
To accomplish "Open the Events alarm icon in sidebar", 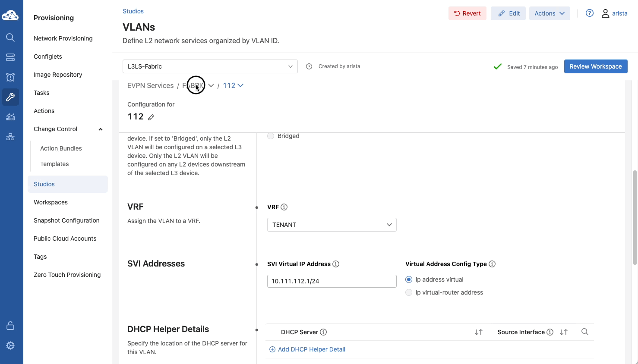I will (x=10, y=77).
